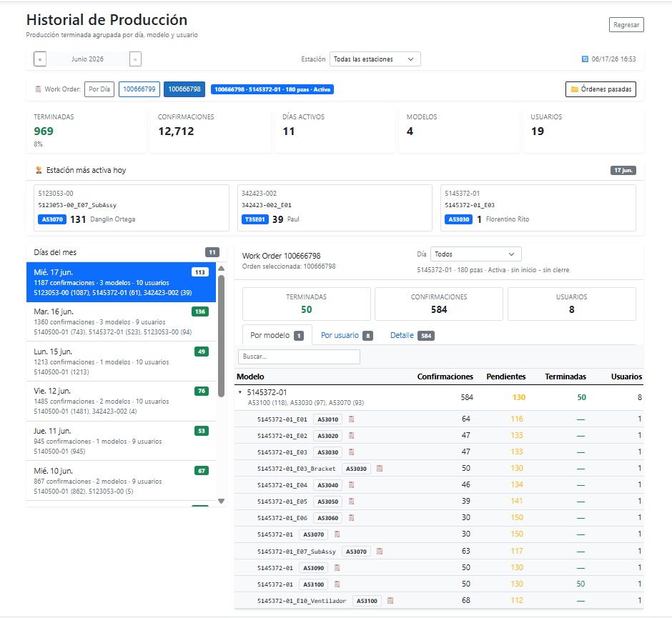Select Lun. 15 jun. day entry
The width and height of the screenshot is (672, 618).
click(121, 362)
